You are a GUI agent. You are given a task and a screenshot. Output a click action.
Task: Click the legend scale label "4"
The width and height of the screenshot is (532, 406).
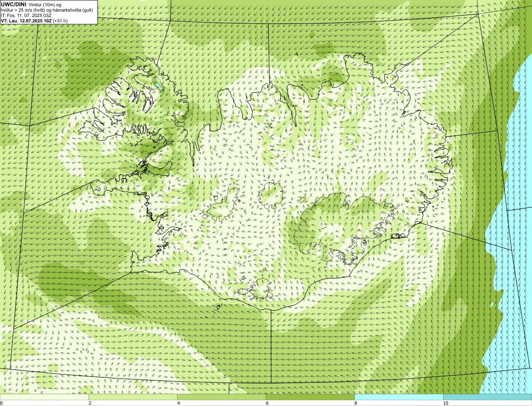click(x=179, y=403)
